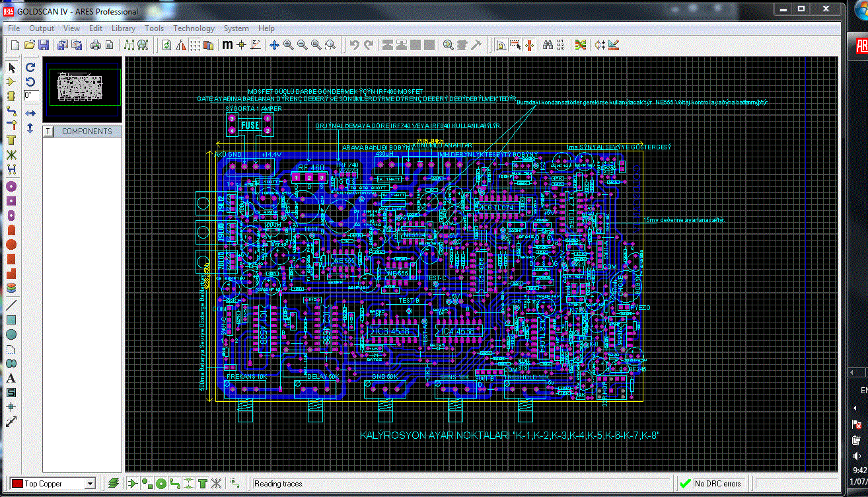Click the rotate clockwise arrow icon
Image resolution: width=868 pixels, height=497 pixels.
click(x=30, y=67)
